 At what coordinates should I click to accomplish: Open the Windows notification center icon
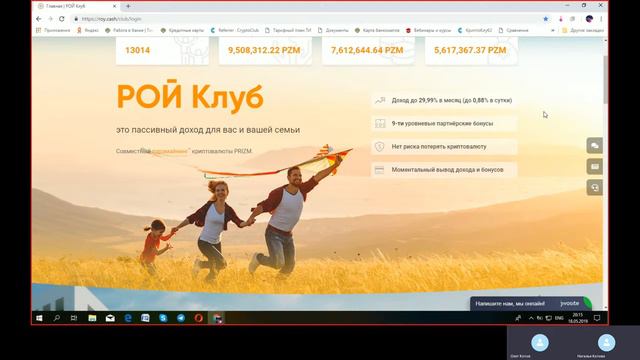point(597,318)
